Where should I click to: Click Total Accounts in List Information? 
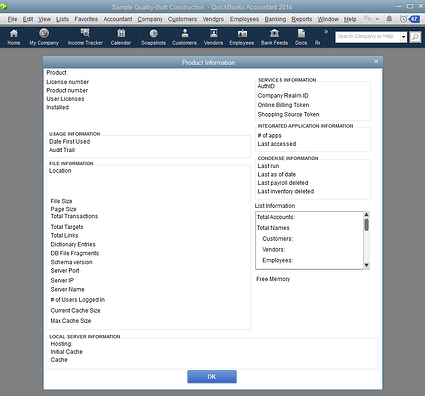pyautogui.click(x=276, y=217)
